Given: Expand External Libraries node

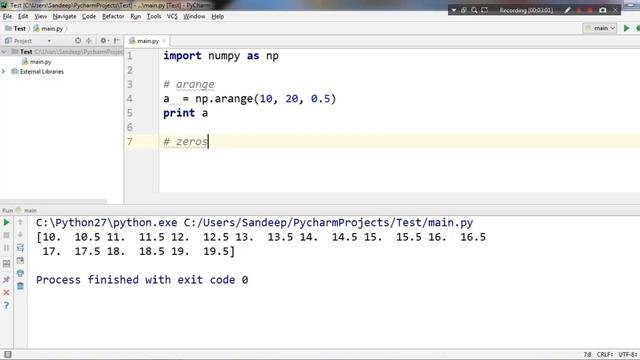Looking at the screenshot, I should 4,71.
